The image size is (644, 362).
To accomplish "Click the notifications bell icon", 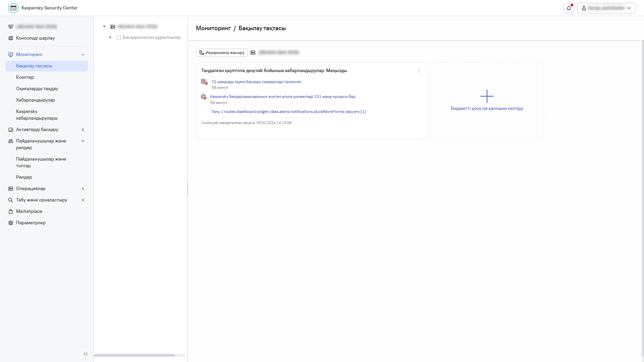I will (569, 8).
